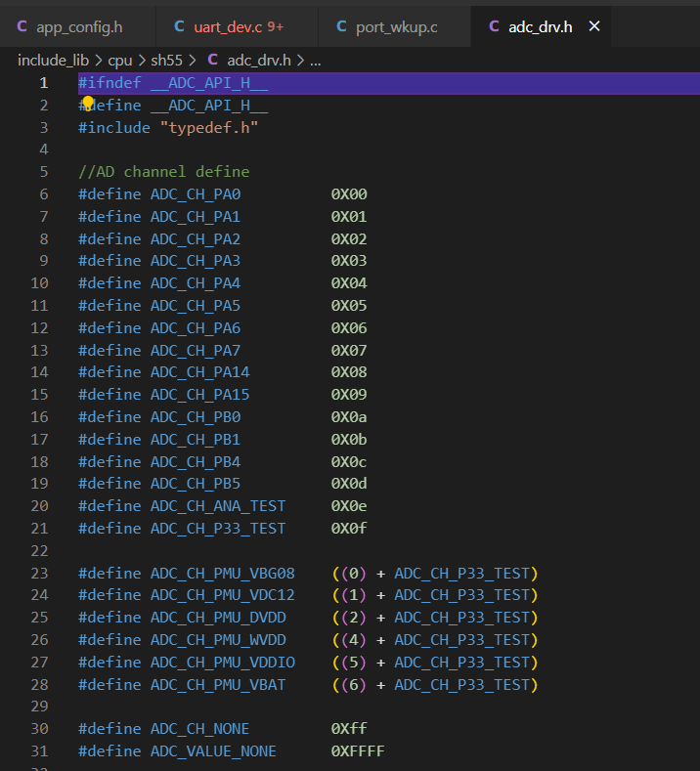
Task: Click the ADC_CH_PA1 macro name
Action: 196,217
